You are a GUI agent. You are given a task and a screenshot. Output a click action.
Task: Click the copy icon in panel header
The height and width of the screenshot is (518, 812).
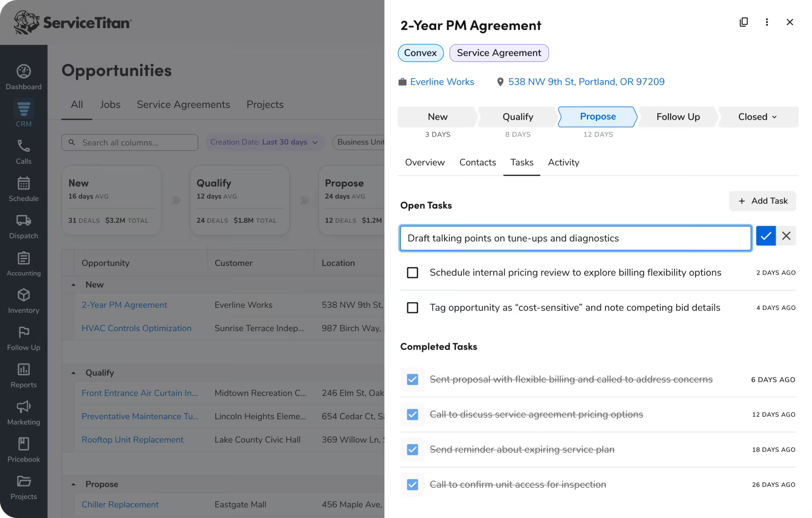(x=744, y=22)
